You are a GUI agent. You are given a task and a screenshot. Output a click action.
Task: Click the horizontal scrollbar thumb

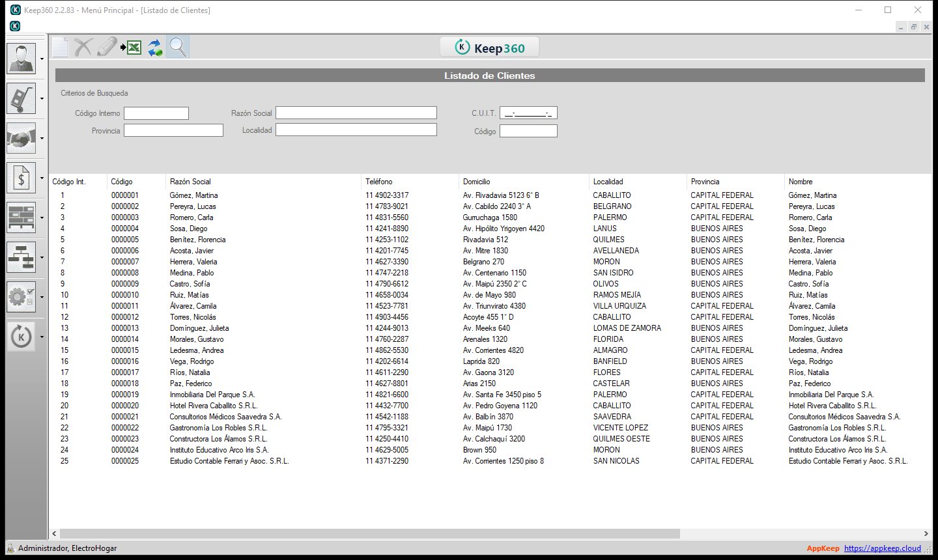pyautogui.click(x=369, y=533)
